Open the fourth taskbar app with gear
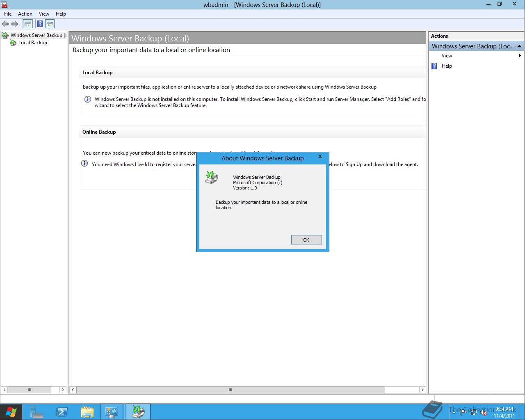The image size is (525, 420). (x=112, y=412)
